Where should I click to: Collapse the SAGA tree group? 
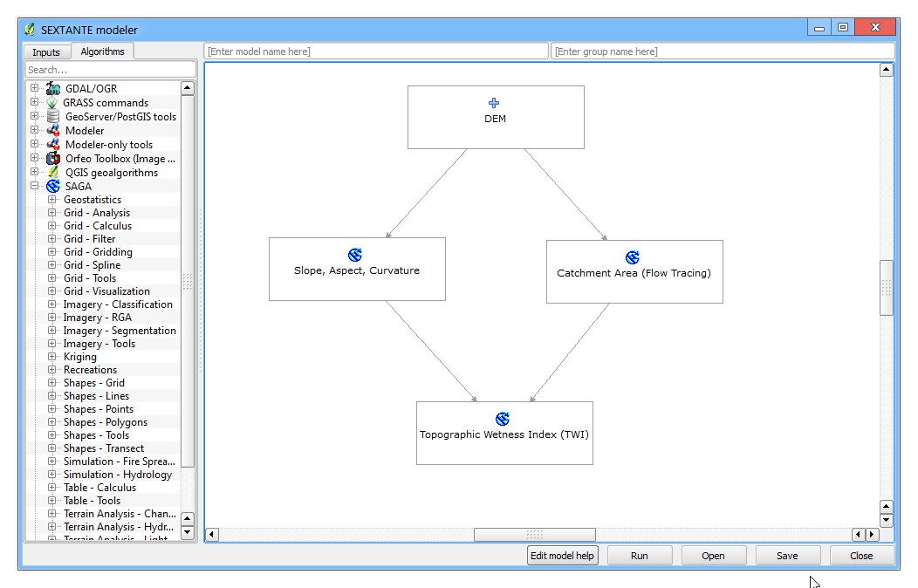[35, 186]
